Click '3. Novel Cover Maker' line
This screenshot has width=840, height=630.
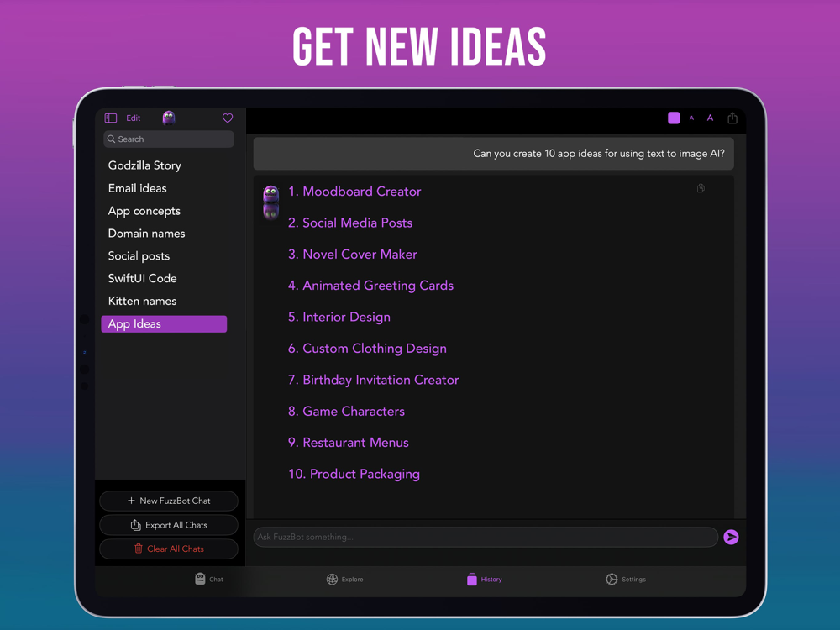coord(352,255)
